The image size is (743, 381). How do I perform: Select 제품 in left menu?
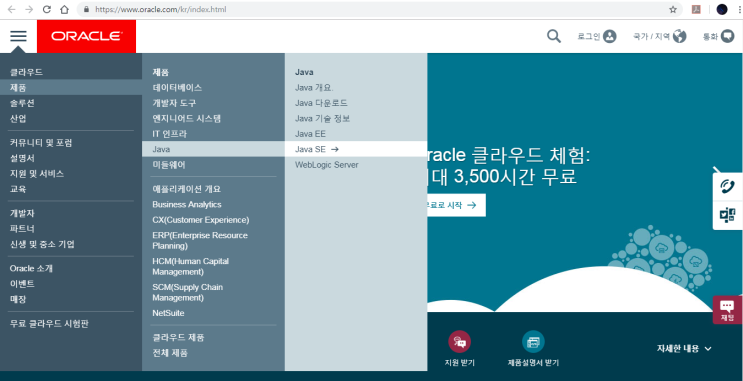pos(71,88)
